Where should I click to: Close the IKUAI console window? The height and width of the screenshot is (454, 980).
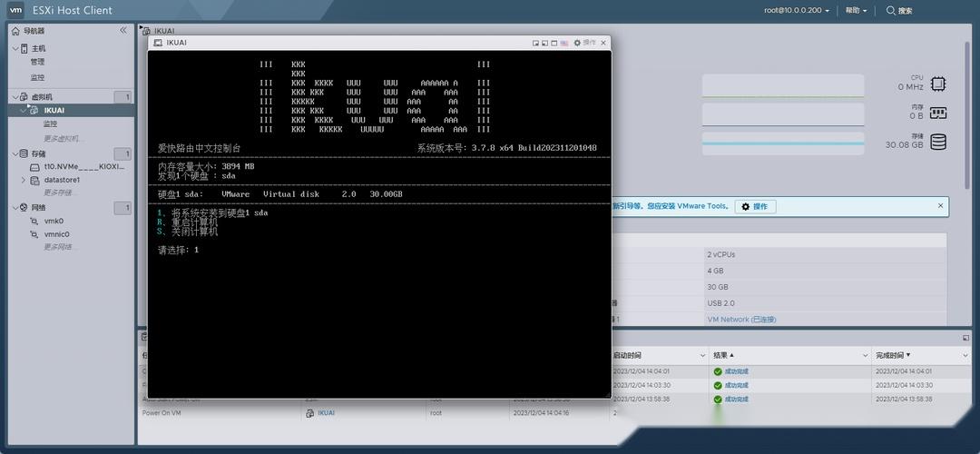pos(603,44)
